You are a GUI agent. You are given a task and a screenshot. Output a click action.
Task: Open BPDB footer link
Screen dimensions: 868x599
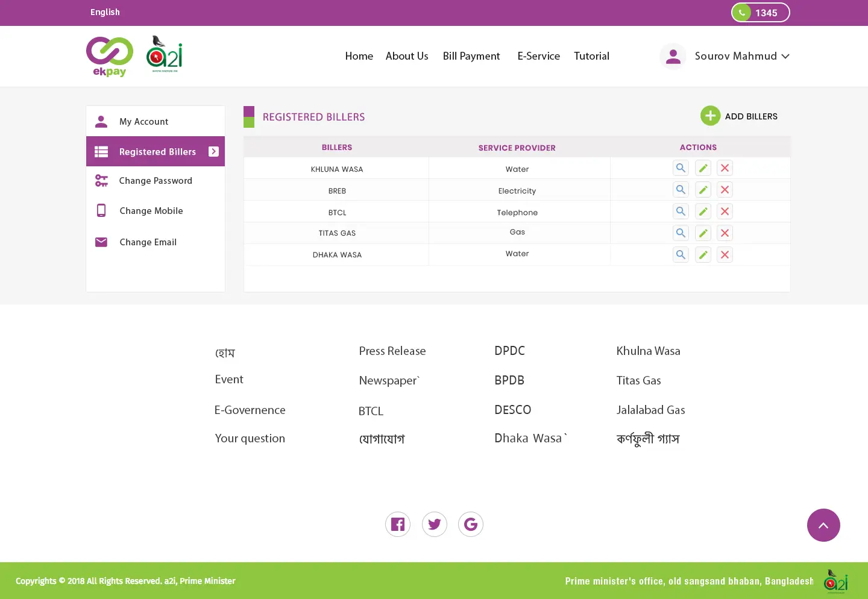point(509,380)
